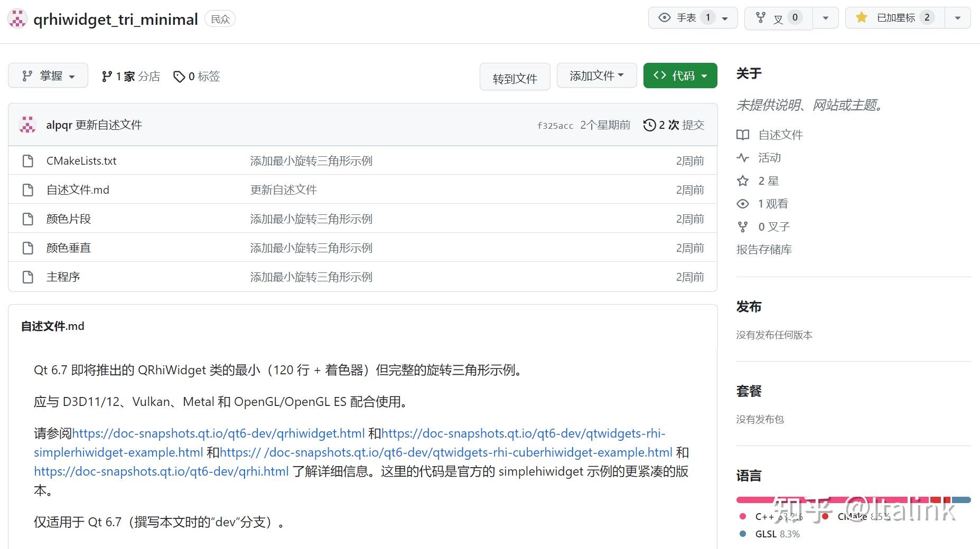Click the branch icon in branch selector
The height and width of the screenshot is (549, 980).
click(27, 76)
